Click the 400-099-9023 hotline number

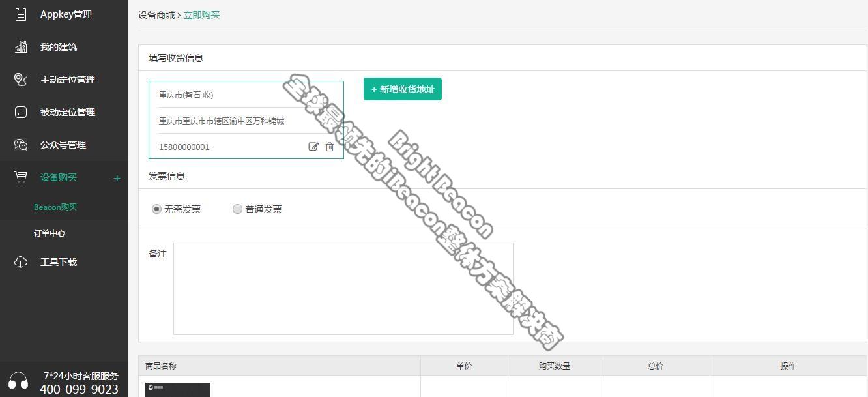(79, 389)
